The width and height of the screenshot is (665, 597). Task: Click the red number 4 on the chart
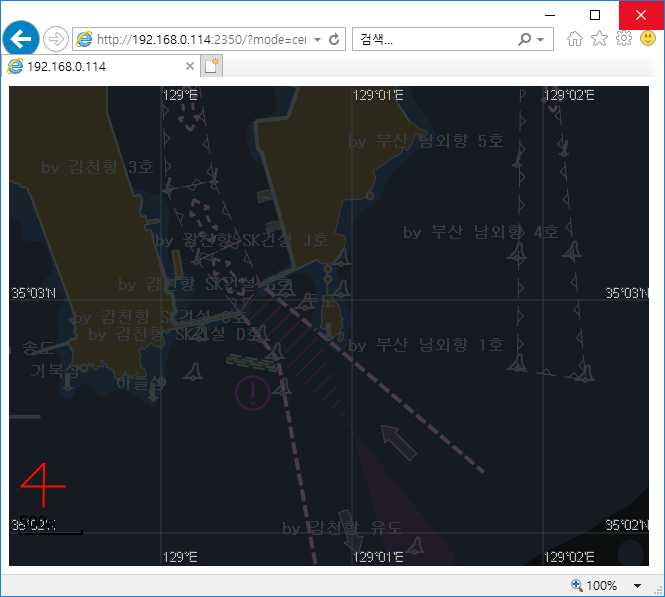pos(41,485)
